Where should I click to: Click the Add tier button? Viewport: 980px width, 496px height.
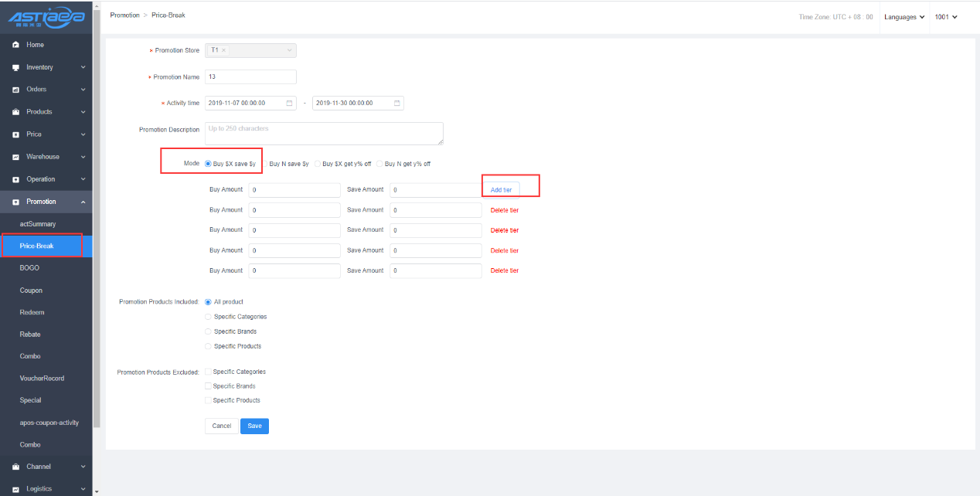click(x=501, y=190)
